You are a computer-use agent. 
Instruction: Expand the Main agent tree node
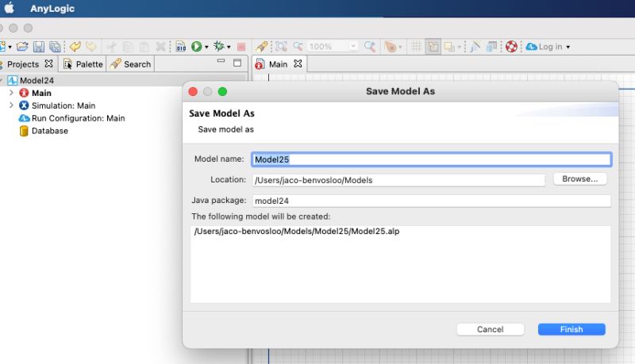[x=11, y=93]
